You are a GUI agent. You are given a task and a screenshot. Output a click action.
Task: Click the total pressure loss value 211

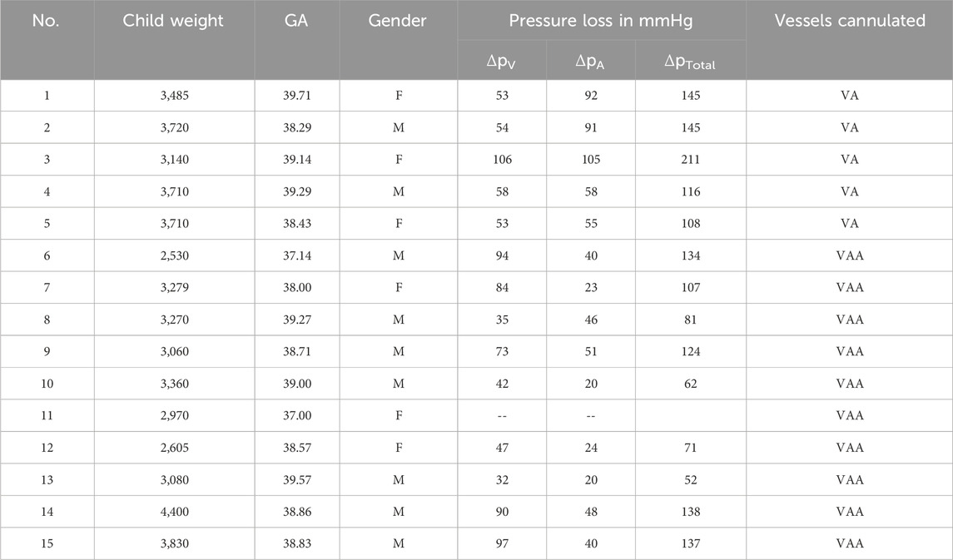[689, 160]
